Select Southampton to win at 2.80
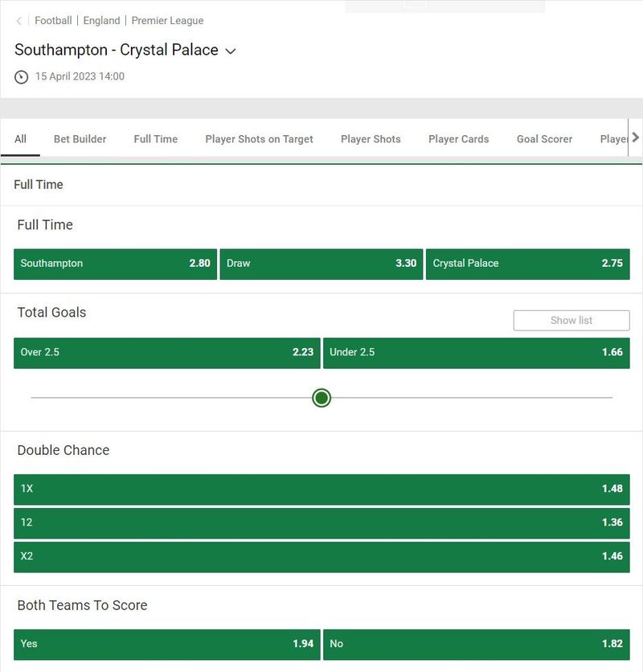This screenshot has width=643, height=672. [x=115, y=263]
